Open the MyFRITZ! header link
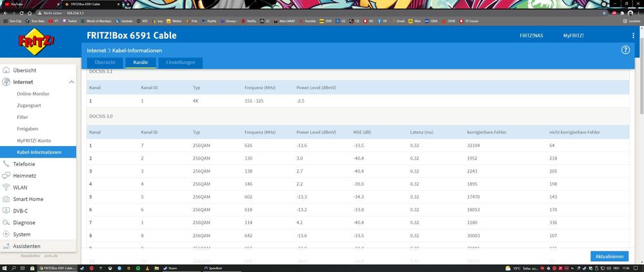Image resolution: width=644 pixels, height=272 pixels. coord(573,36)
